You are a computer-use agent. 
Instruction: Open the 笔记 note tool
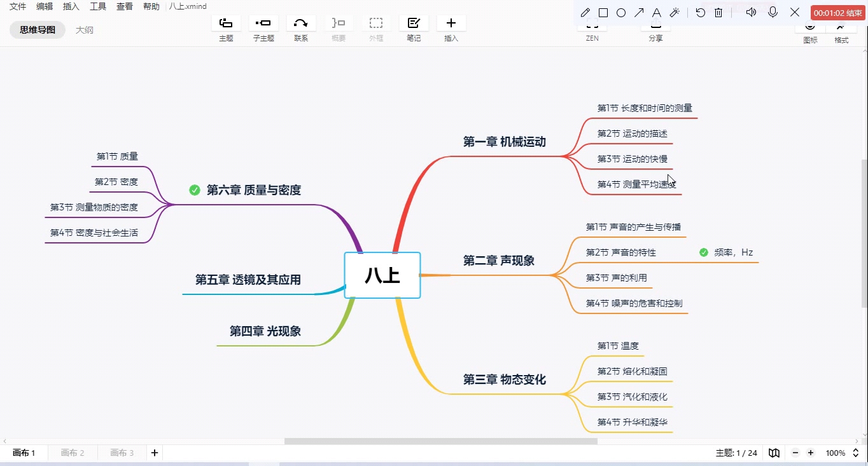[414, 24]
